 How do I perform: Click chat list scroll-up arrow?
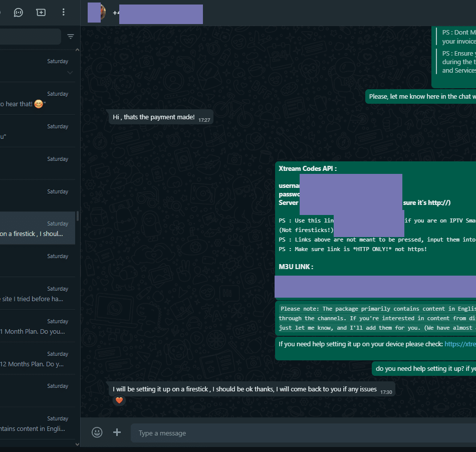(x=77, y=50)
